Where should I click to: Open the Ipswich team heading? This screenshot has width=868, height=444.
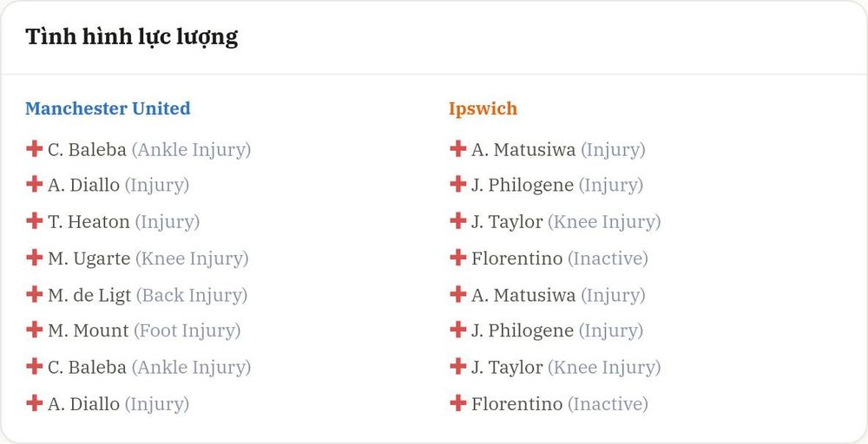483,109
